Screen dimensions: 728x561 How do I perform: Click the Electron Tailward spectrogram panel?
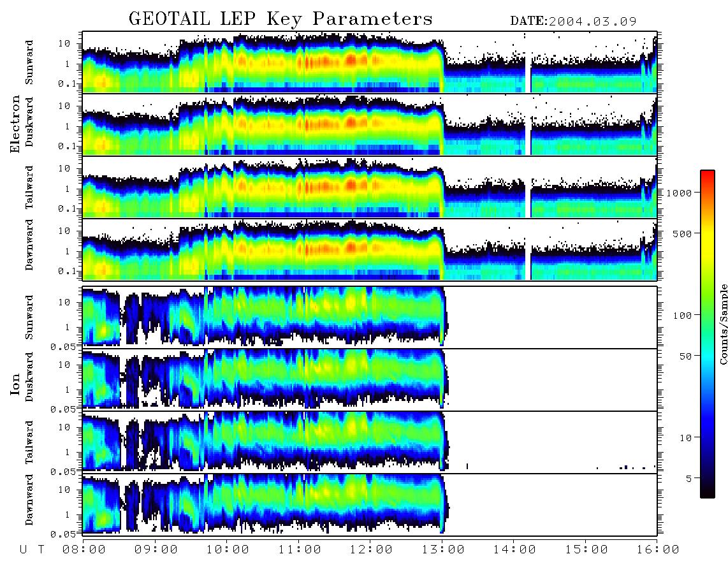pyautogui.click(x=370, y=187)
